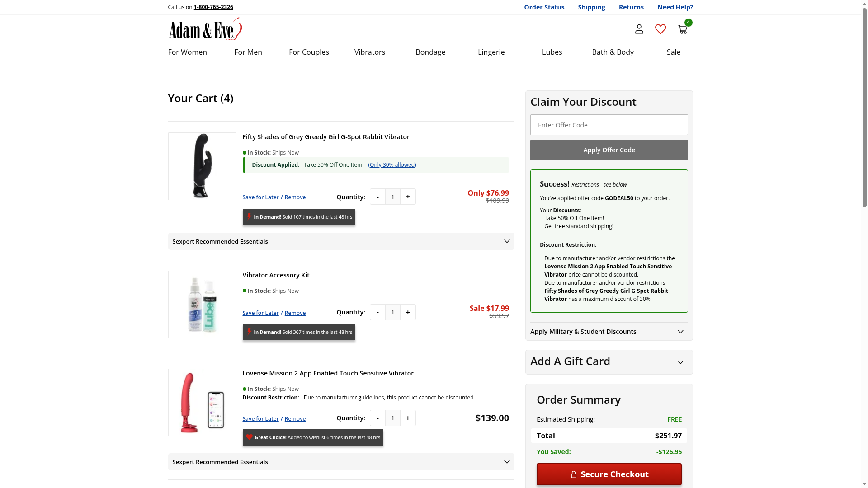Image resolution: width=868 pixels, height=488 pixels.
Task: Save Lovense Mission 2 for later
Action: coord(260,419)
